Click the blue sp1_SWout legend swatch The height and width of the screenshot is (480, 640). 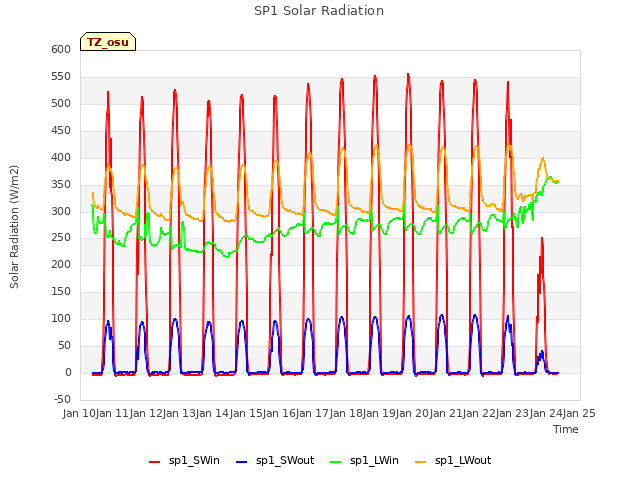(242, 462)
